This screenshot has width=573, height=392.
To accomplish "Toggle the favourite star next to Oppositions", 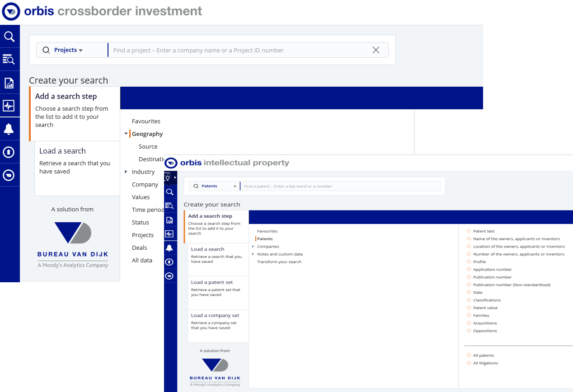I will [469, 331].
